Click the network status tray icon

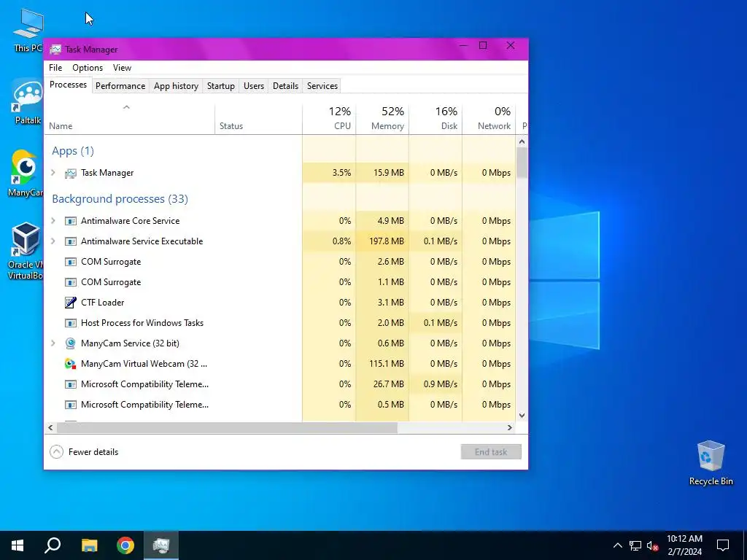(x=635, y=545)
